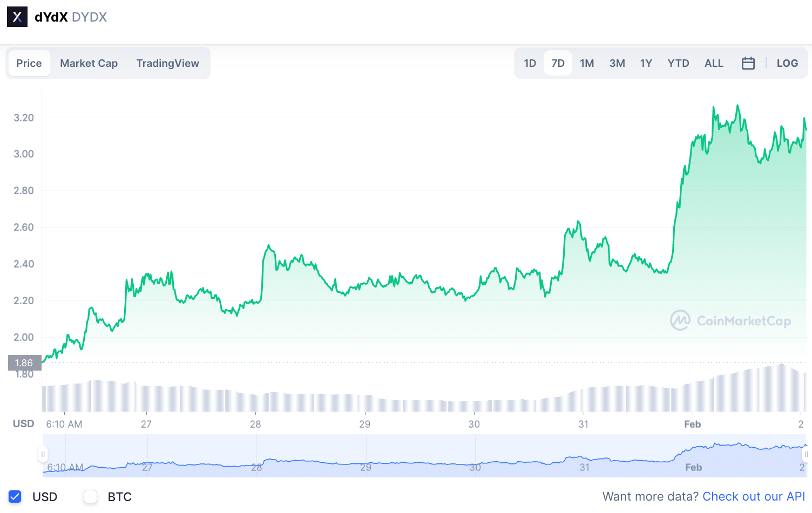Image resolution: width=812 pixels, height=513 pixels.
Task: Click the 2.20 y-axis label
Action: pyautogui.click(x=24, y=300)
